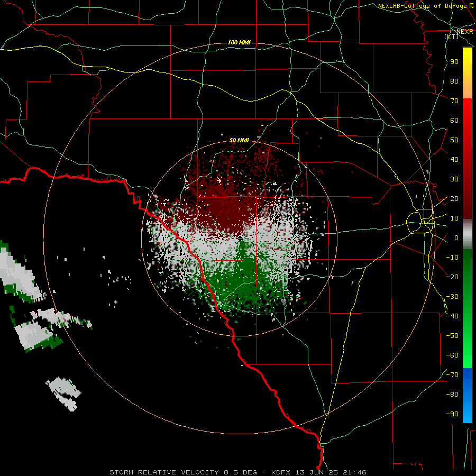Click the positive 30 scale value
The width and height of the screenshot is (476, 476).
454,179
